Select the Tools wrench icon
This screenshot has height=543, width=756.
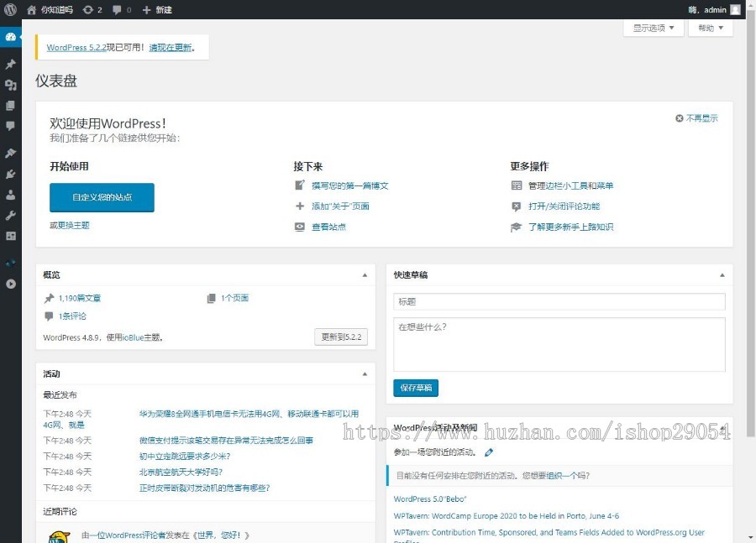[9, 215]
